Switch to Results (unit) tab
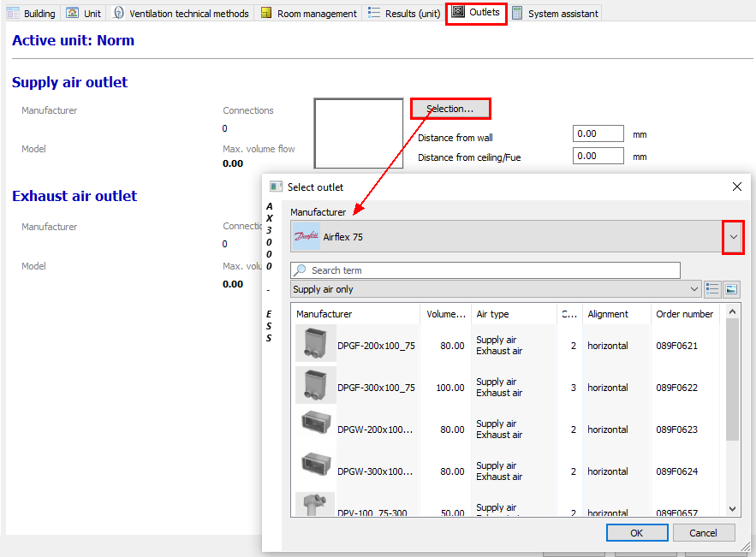 (x=404, y=13)
